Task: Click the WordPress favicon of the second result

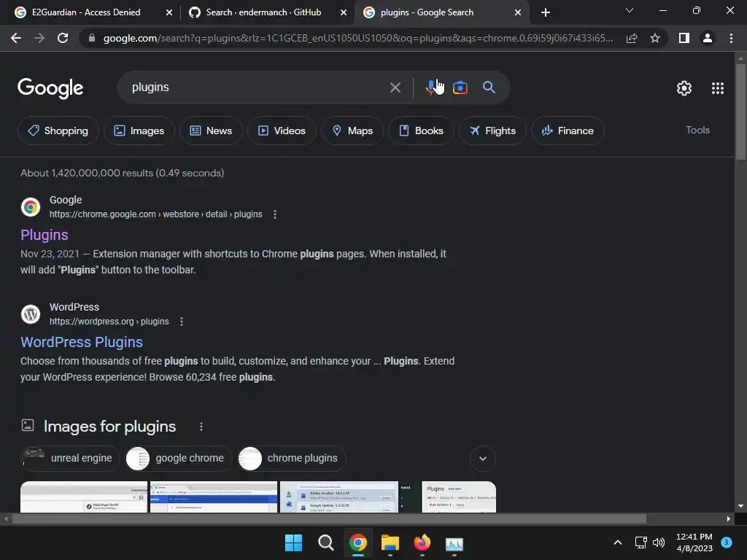Action: click(31, 314)
